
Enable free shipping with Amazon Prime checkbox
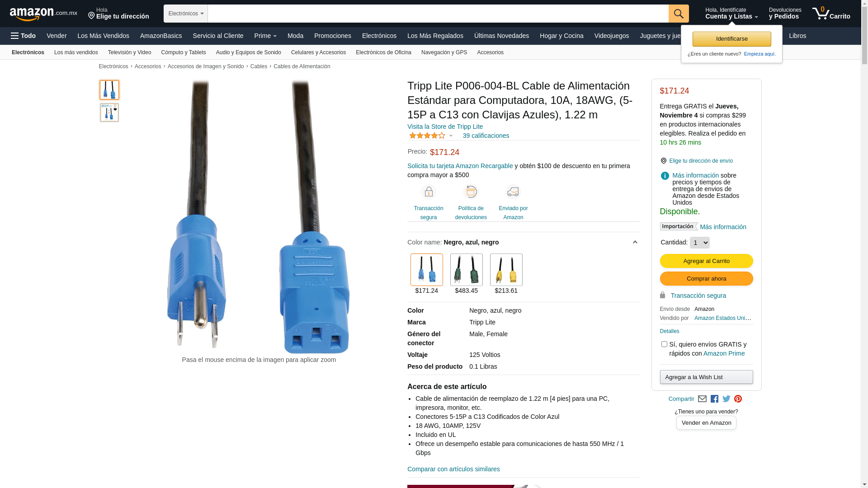(x=664, y=344)
